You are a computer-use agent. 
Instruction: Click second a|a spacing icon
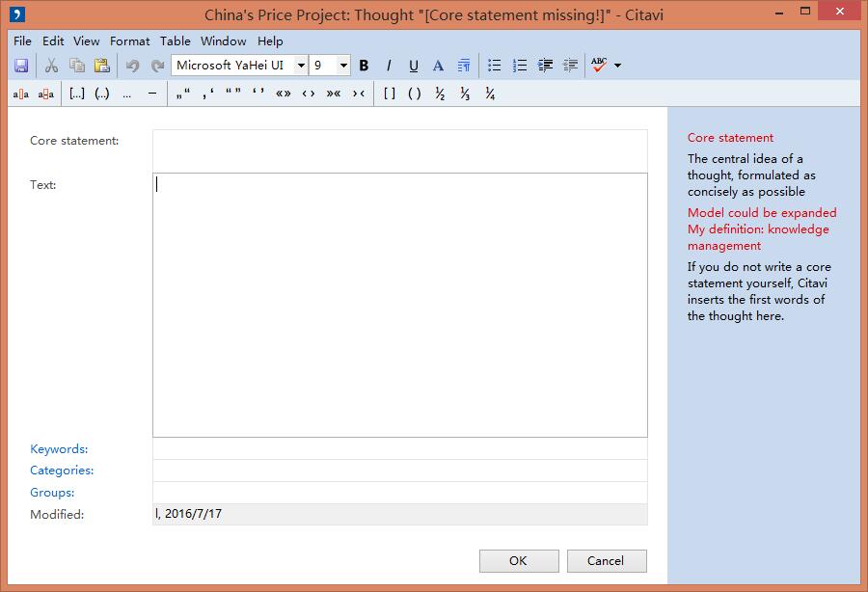pyautogui.click(x=46, y=94)
